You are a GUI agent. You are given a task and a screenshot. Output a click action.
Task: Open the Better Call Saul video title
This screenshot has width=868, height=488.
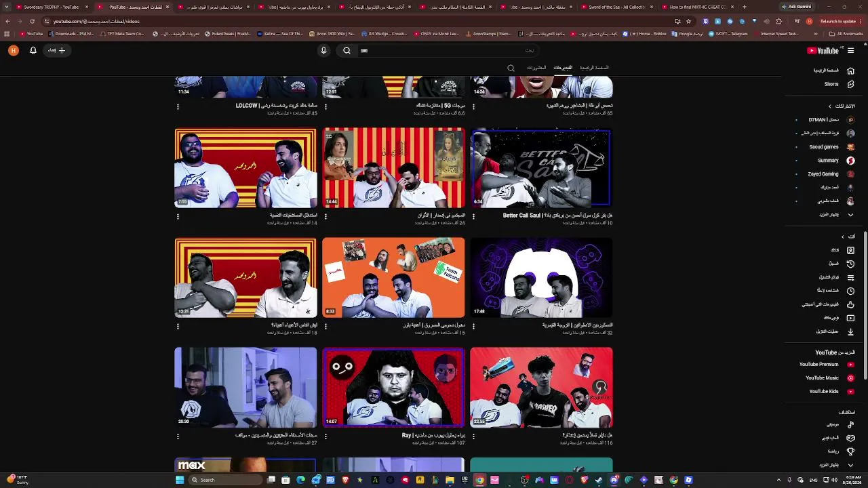point(557,216)
